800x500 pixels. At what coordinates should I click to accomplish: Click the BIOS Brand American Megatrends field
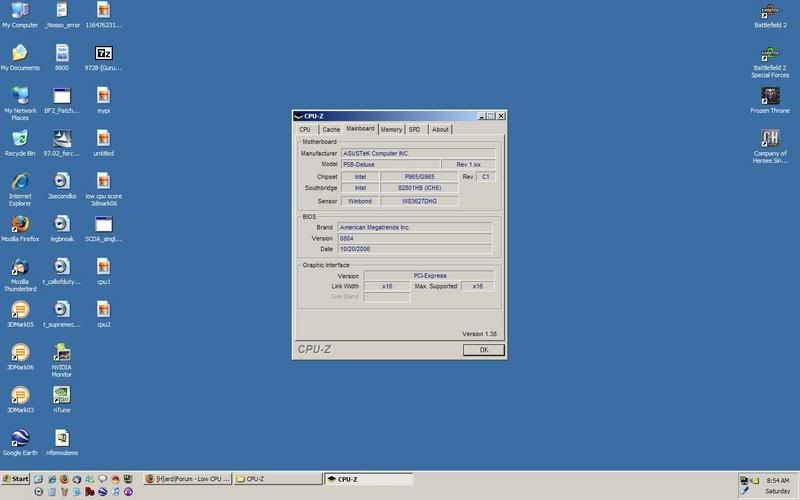coord(415,227)
